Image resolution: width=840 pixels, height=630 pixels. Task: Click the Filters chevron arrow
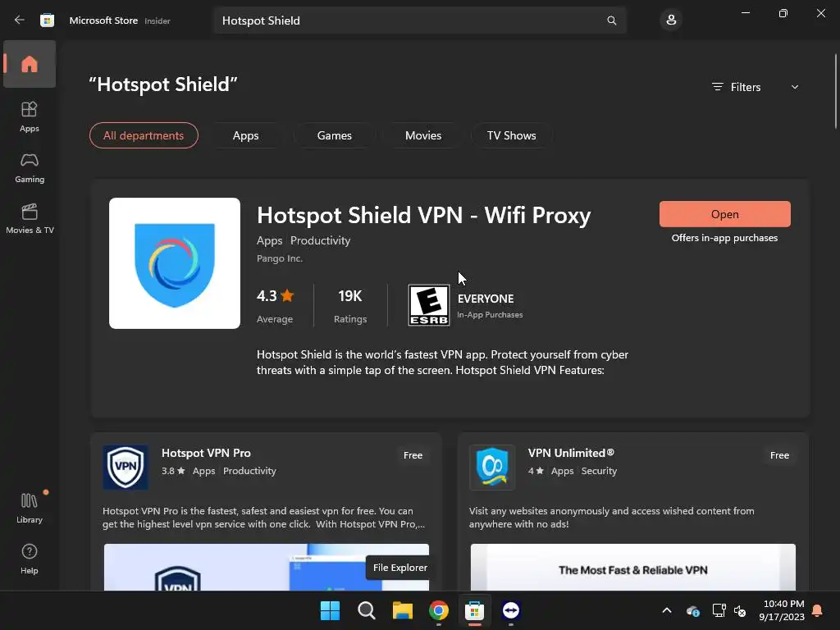[x=795, y=87]
